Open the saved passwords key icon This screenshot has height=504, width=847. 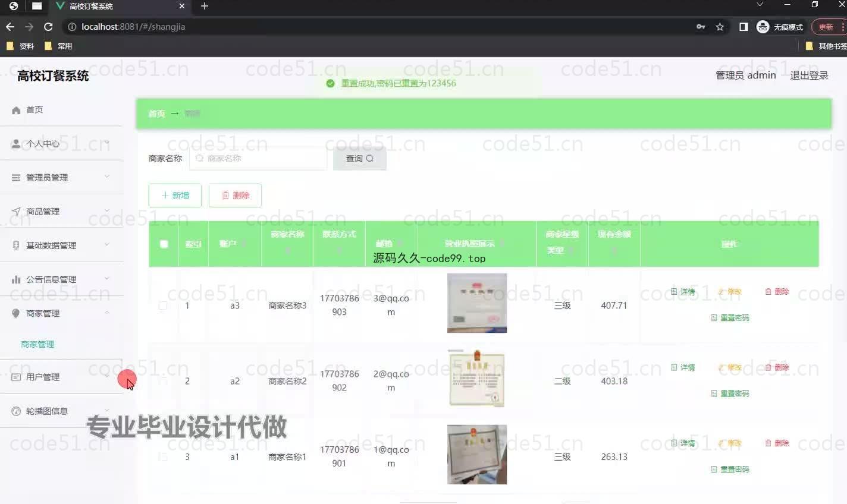[701, 27]
